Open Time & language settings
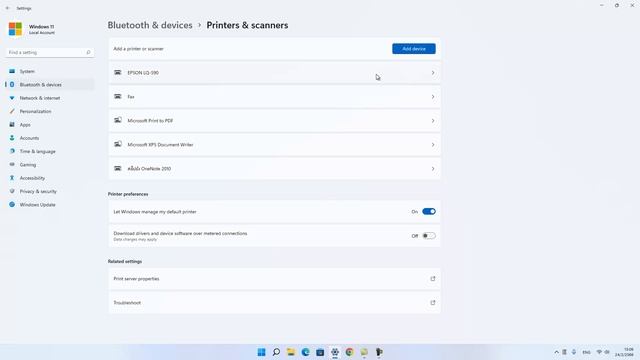This screenshot has height=360, width=640. pyautogui.click(x=49, y=151)
